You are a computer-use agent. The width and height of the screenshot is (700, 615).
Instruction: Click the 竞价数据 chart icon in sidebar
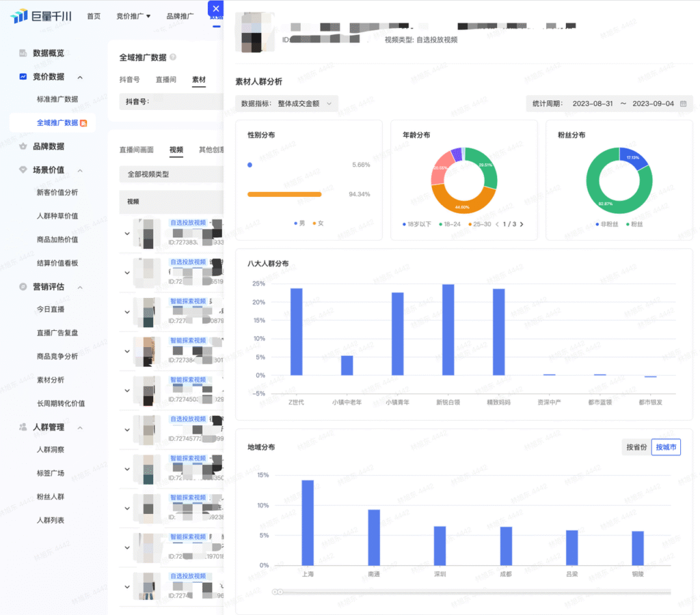pyautogui.click(x=23, y=77)
